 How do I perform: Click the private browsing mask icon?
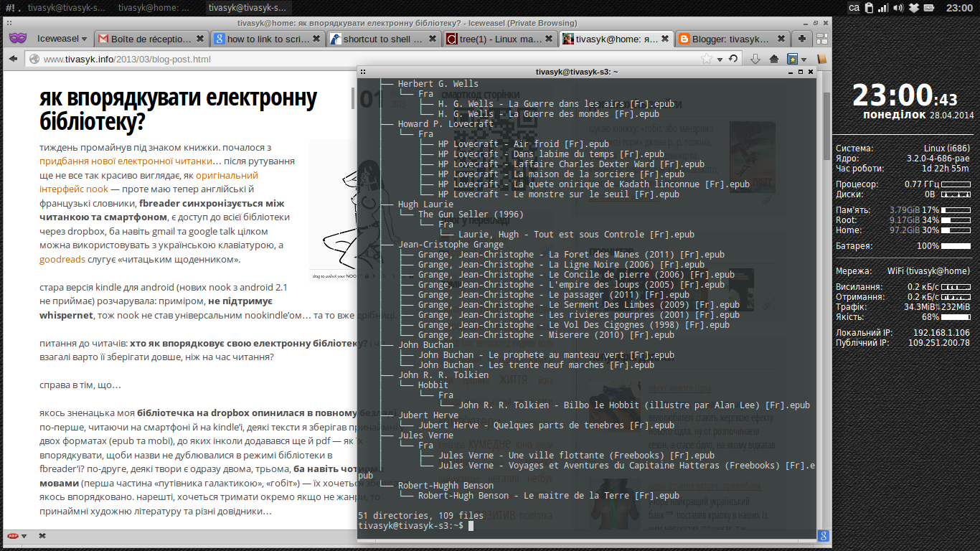[x=17, y=39]
